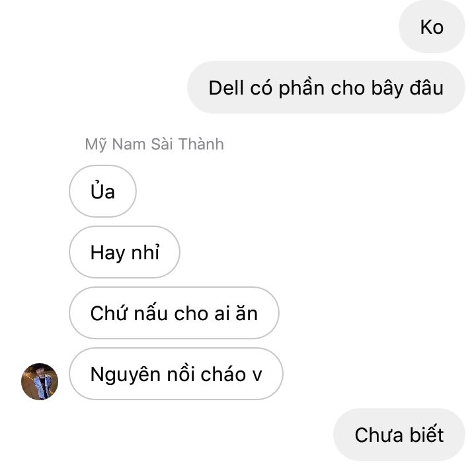The width and height of the screenshot is (476, 469).
Task: Select the 'Chứ nấu cho ai ăn' message
Action: (174, 313)
